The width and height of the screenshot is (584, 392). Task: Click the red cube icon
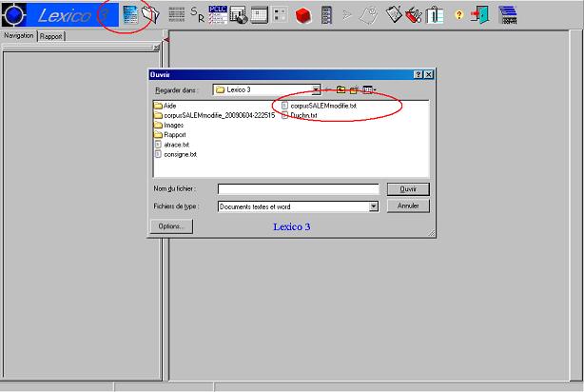click(x=302, y=15)
